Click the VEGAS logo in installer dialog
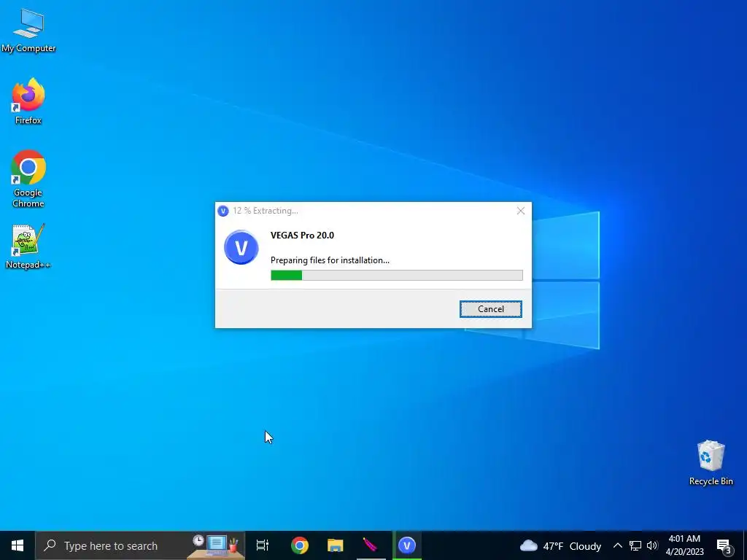This screenshot has width=747, height=560. coord(241,247)
